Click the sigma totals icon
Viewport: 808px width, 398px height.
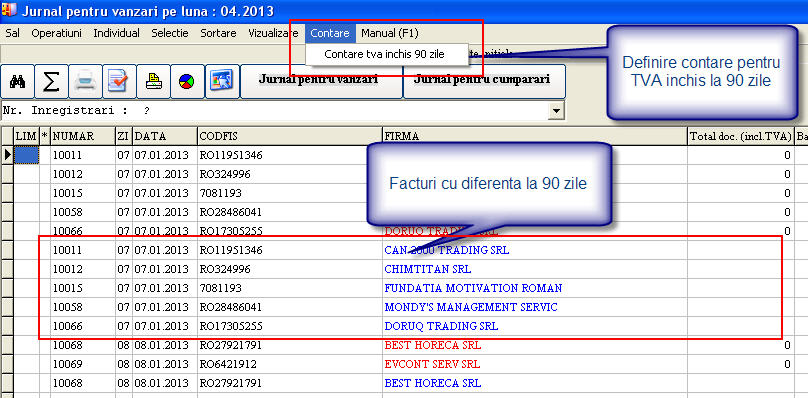click(x=51, y=81)
